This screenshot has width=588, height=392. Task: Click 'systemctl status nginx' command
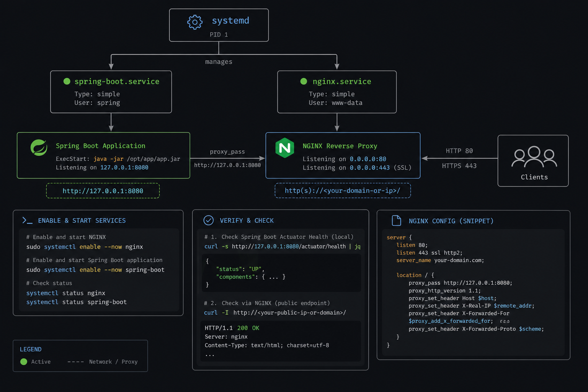tap(66, 293)
